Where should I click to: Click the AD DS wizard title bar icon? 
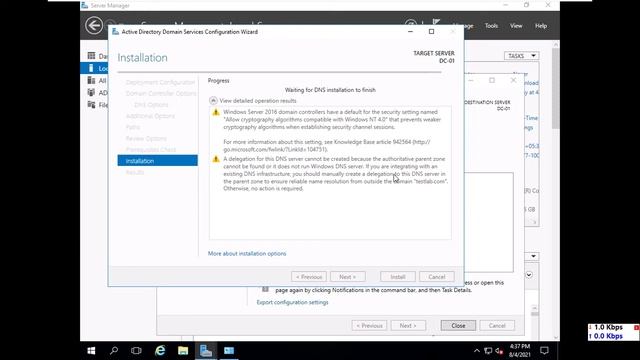pos(116,31)
